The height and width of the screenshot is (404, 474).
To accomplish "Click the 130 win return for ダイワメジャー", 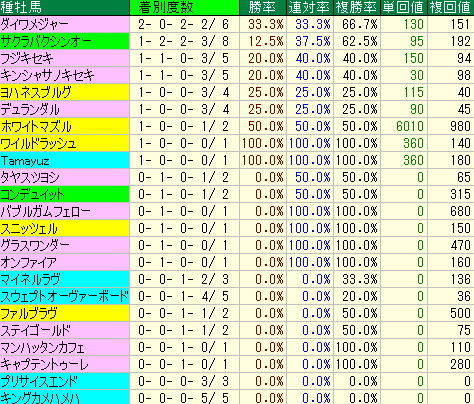I will click(413, 24).
